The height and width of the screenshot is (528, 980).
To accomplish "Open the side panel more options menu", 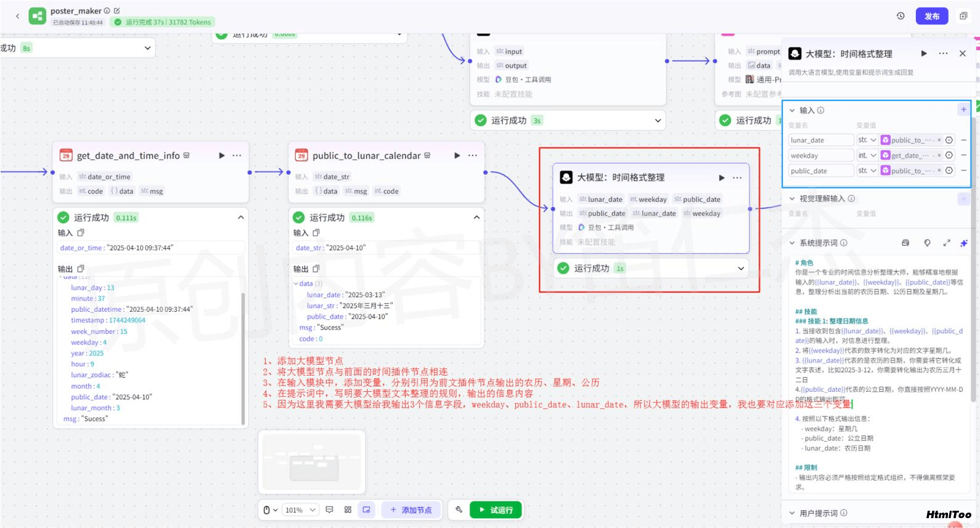I will coord(943,54).
